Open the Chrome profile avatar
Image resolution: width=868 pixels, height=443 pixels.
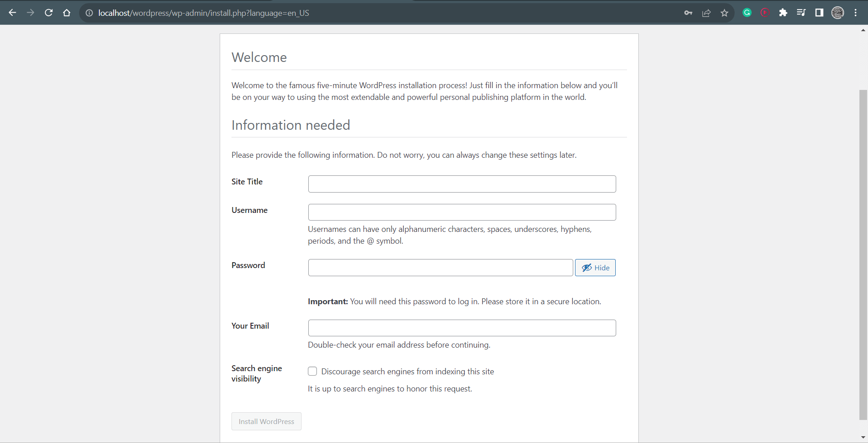(x=838, y=13)
